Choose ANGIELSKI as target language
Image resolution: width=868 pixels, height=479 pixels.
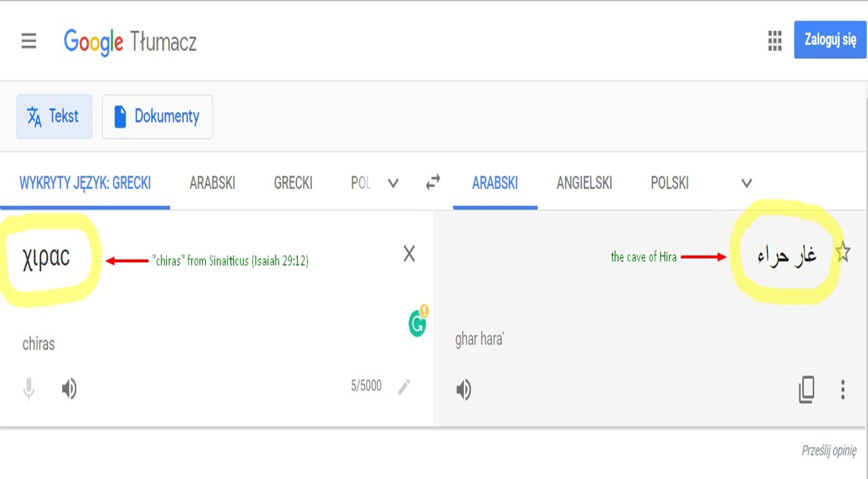coord(584,183)
